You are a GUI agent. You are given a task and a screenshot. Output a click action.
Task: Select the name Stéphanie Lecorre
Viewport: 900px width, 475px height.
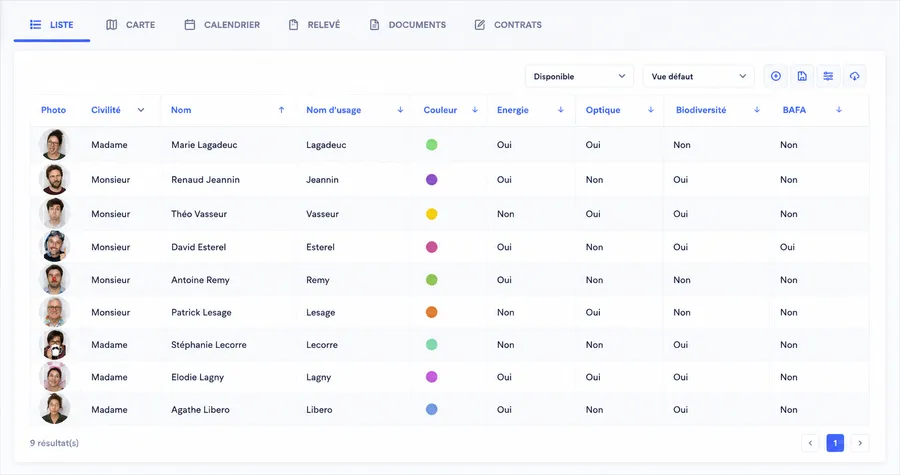[x=208, y=345]
